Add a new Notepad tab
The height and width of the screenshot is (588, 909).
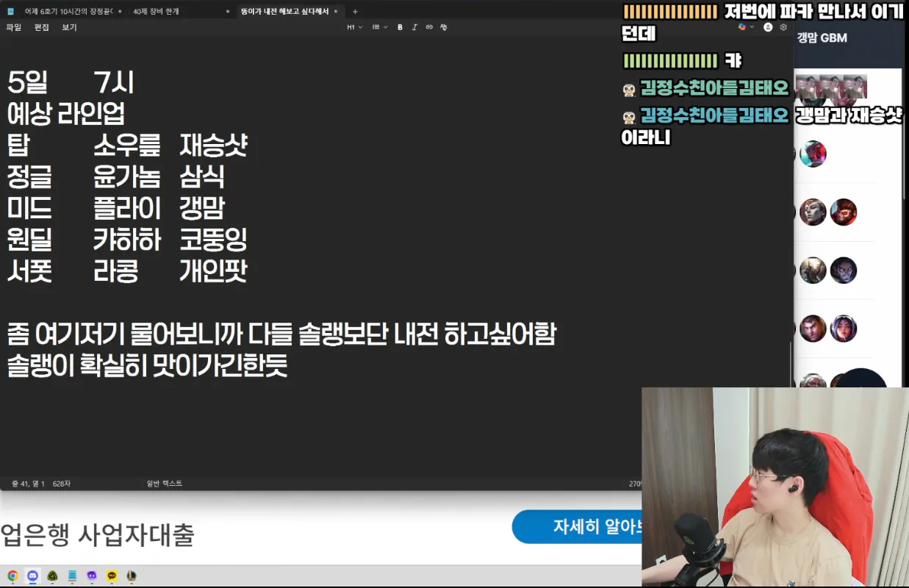(x=355, y=11)
